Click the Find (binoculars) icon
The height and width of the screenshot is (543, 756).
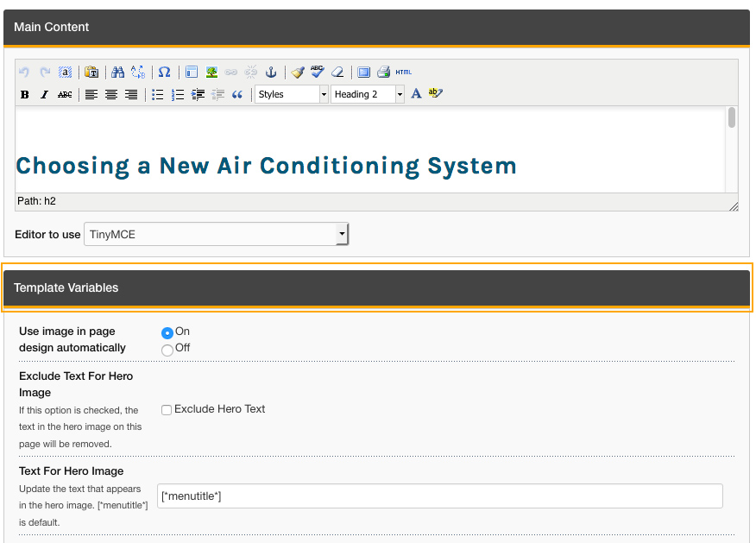click(x=118, y=73)
